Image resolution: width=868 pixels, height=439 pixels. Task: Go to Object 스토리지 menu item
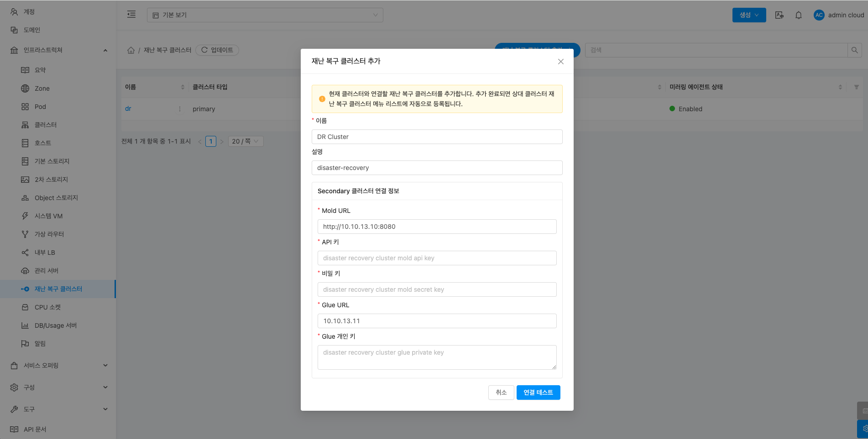point(56,198)
